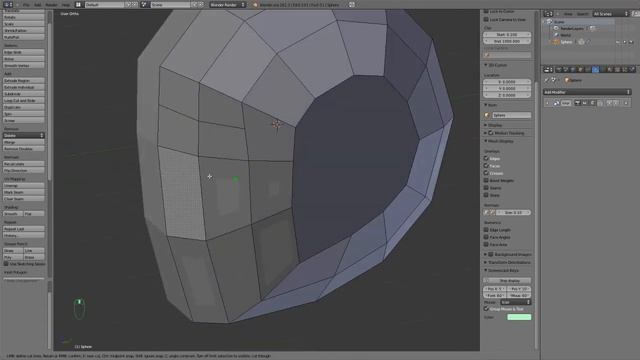Click the cursor Z location field
Viewport: 640px width, 360px height.
pos(507,95)
